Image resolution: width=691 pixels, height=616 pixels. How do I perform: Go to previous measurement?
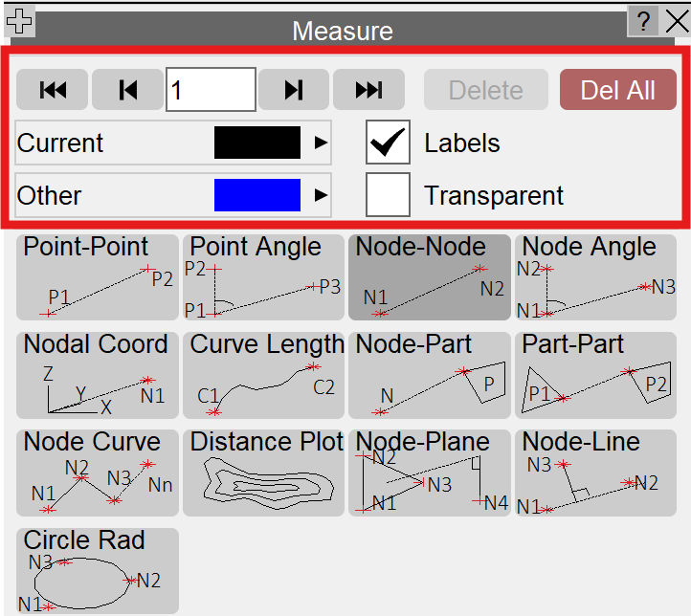127,89
